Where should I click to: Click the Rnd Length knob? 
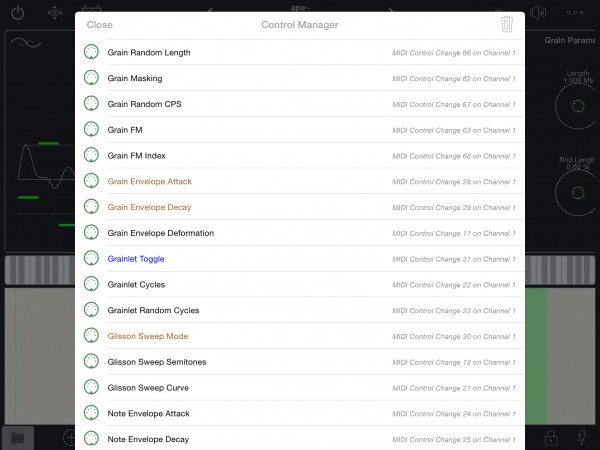click(577, 193)
